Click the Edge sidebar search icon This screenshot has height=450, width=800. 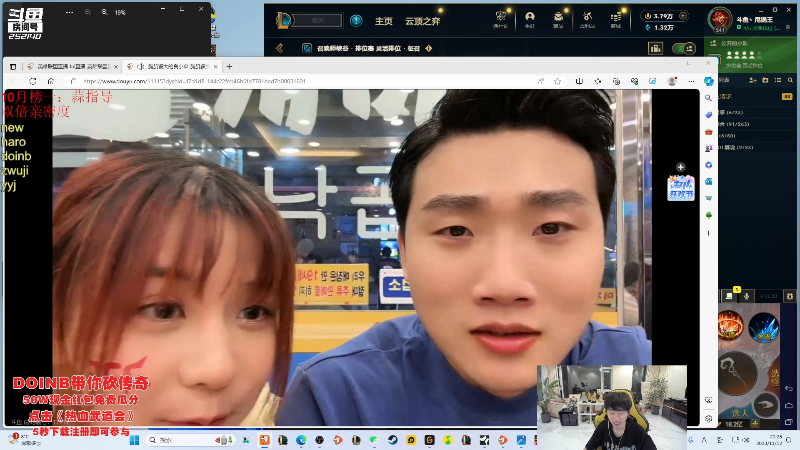(709, 97)
